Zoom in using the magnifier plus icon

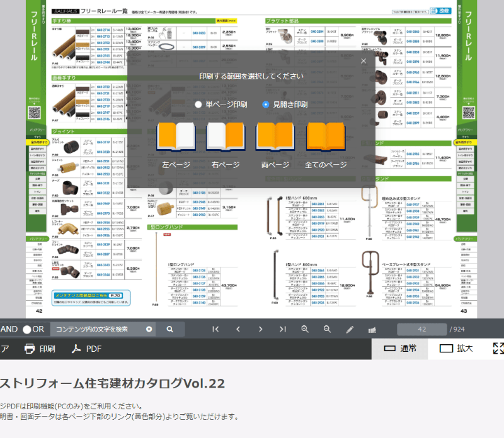point(306,329)
